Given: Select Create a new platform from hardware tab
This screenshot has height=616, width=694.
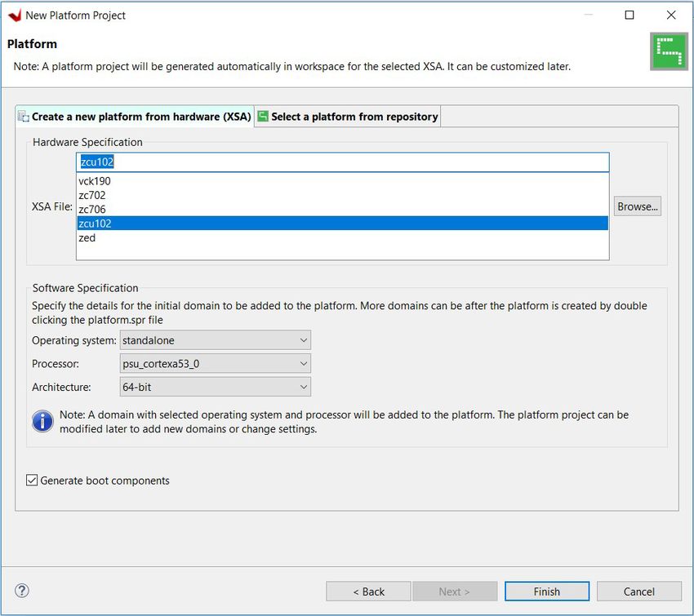Looking at the screenshot, I should pos(135,117).
